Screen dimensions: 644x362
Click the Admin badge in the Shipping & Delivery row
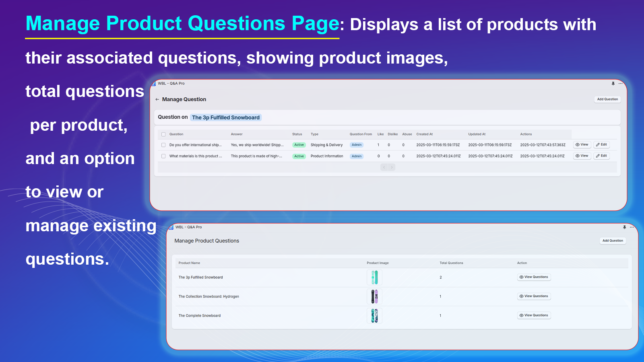(357, 145)
